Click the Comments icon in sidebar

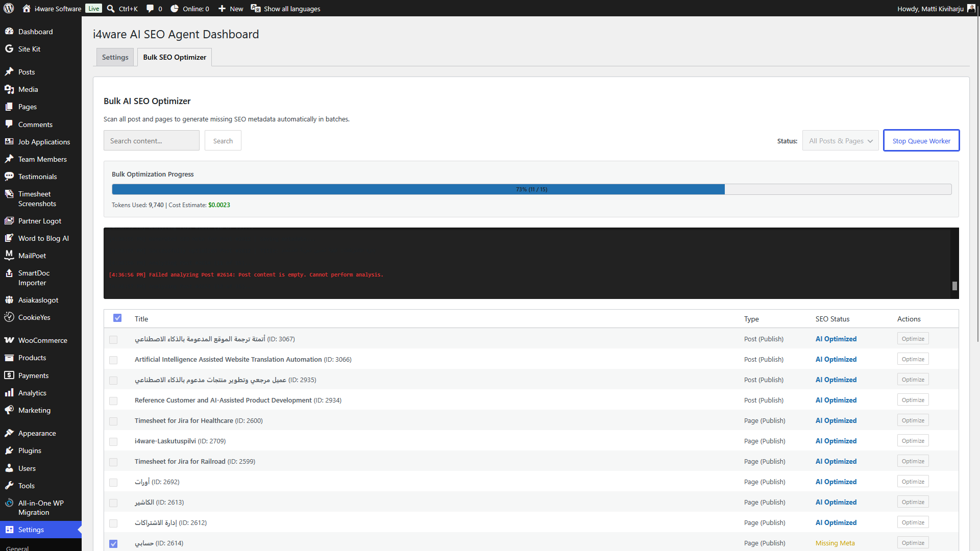point(9,124)
